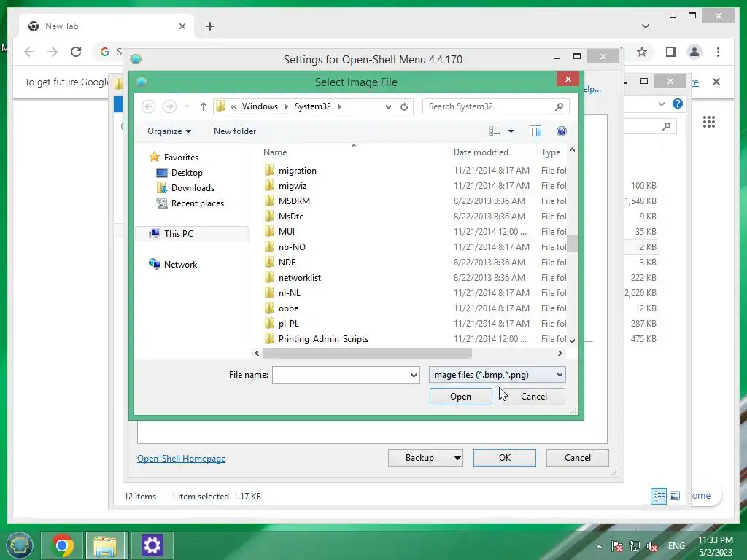Screen dimensions: 747x560
Task: Click horizontal scrollbar right arrow
Action: 560,354
